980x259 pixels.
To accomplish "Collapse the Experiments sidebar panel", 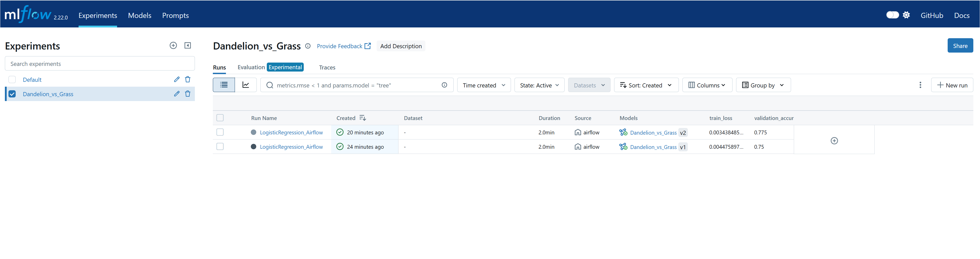I will pos(188,46).
